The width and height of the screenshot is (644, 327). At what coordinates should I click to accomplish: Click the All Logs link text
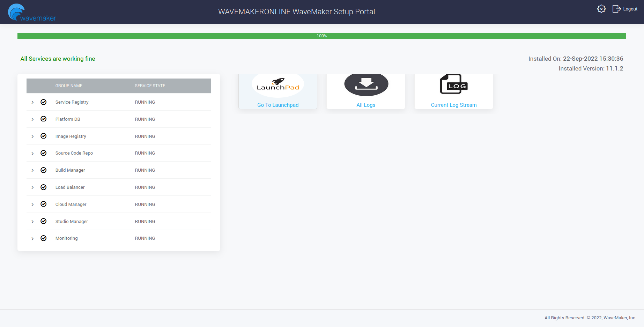(366, 105)
